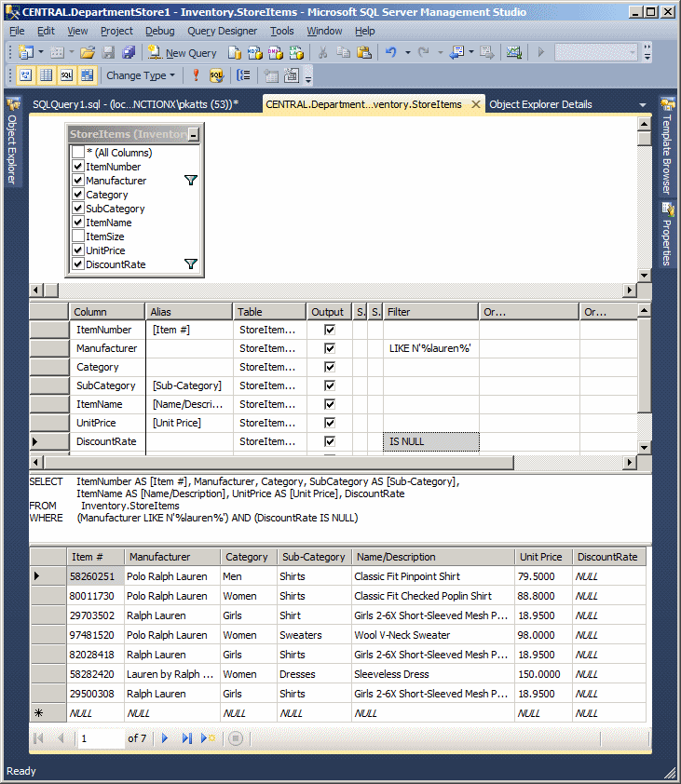Toggle the Show SQL Pane icon
The height and width of the screenshot is (784, 681).
click(66, 75)
